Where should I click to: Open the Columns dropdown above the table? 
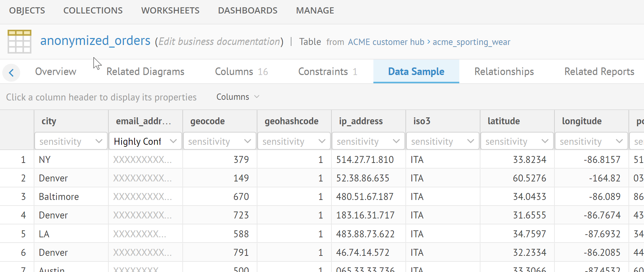tap(238, 97)
